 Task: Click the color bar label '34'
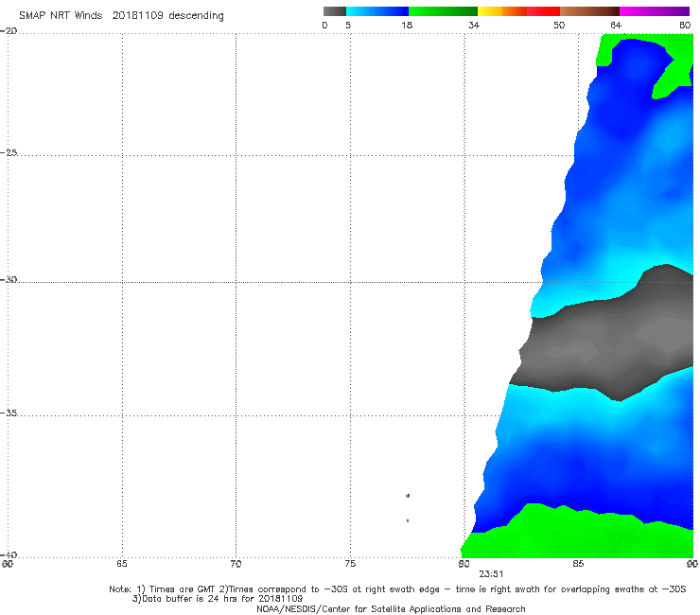pos(474,25)
